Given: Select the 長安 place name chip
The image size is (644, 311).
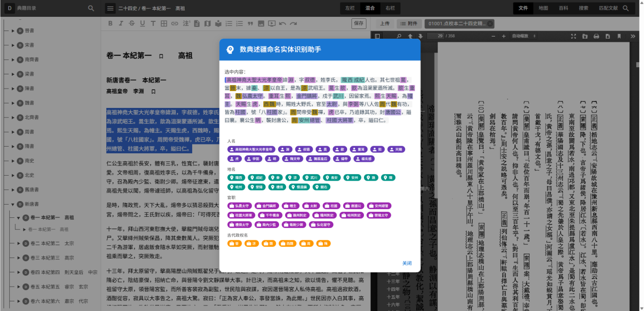Looking at the screenshot, I should pyautogui.click(x=331, y=178).
